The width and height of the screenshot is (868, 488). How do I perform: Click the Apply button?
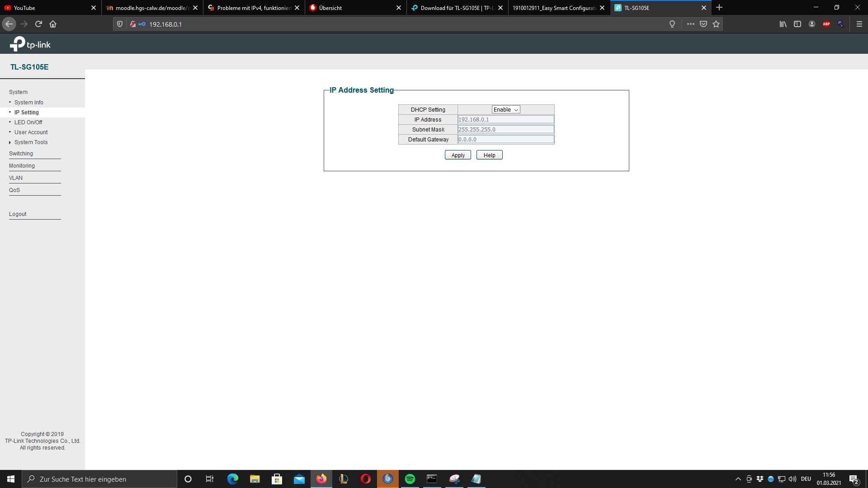pos(458,155)
